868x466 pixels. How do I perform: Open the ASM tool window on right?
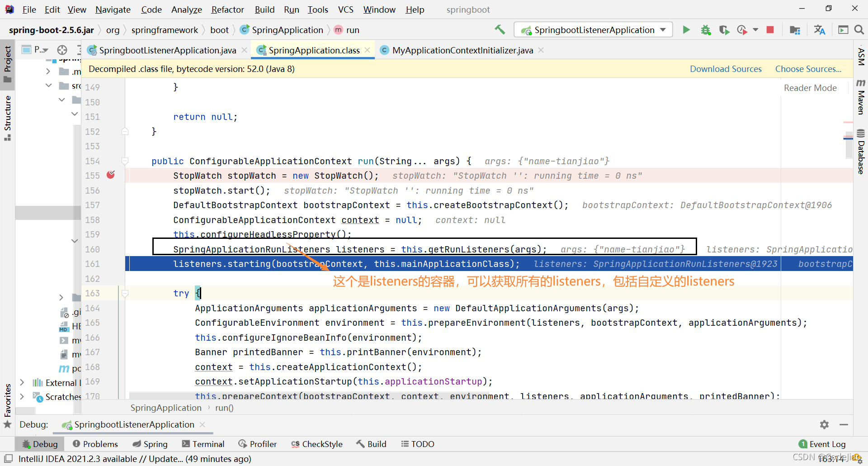click(x=861, y=57)
